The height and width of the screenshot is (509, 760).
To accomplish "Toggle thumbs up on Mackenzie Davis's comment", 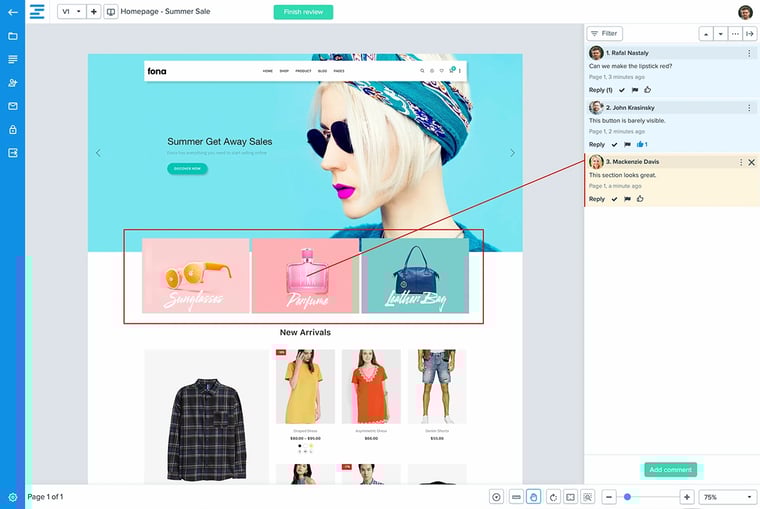I will click(x=640, y=199).
